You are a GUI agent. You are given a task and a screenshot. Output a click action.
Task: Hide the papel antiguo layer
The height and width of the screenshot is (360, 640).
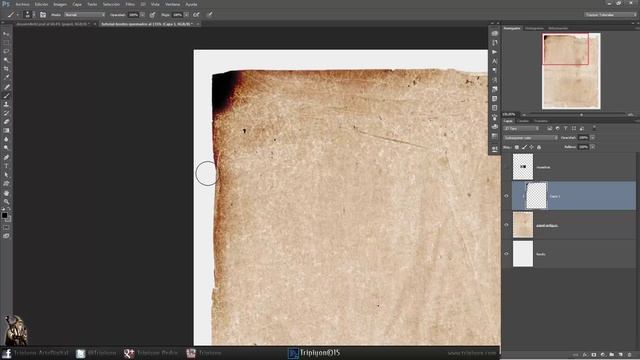tap(507, 225)
